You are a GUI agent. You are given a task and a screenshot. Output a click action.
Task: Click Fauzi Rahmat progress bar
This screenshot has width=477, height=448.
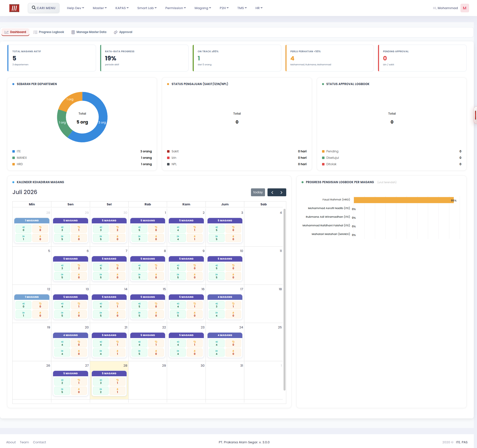404,200
